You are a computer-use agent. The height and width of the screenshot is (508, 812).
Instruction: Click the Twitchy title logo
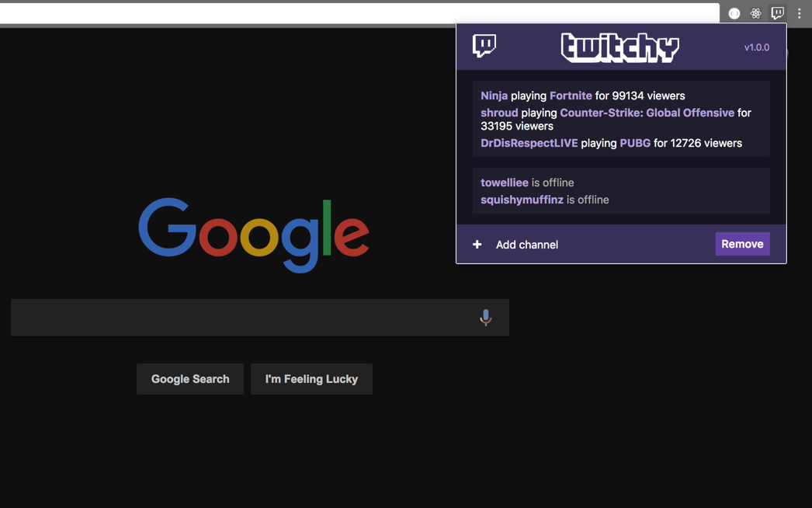[620, 47]
